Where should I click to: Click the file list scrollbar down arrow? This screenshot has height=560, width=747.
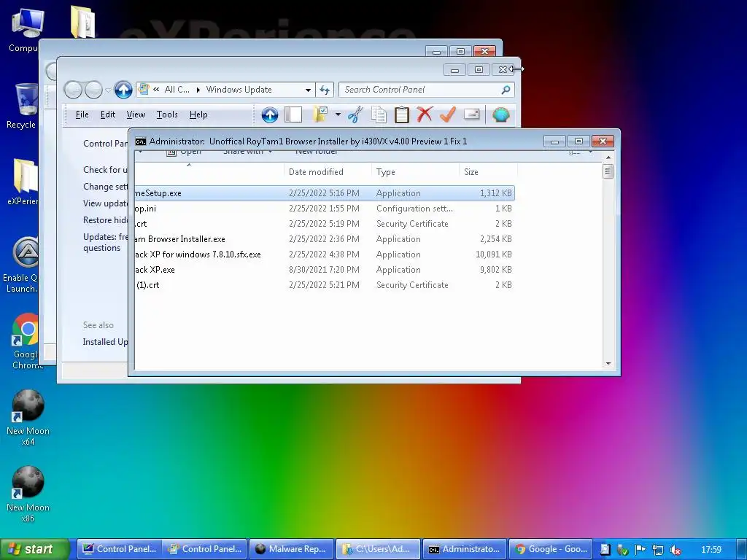click(x=608, y=364)
